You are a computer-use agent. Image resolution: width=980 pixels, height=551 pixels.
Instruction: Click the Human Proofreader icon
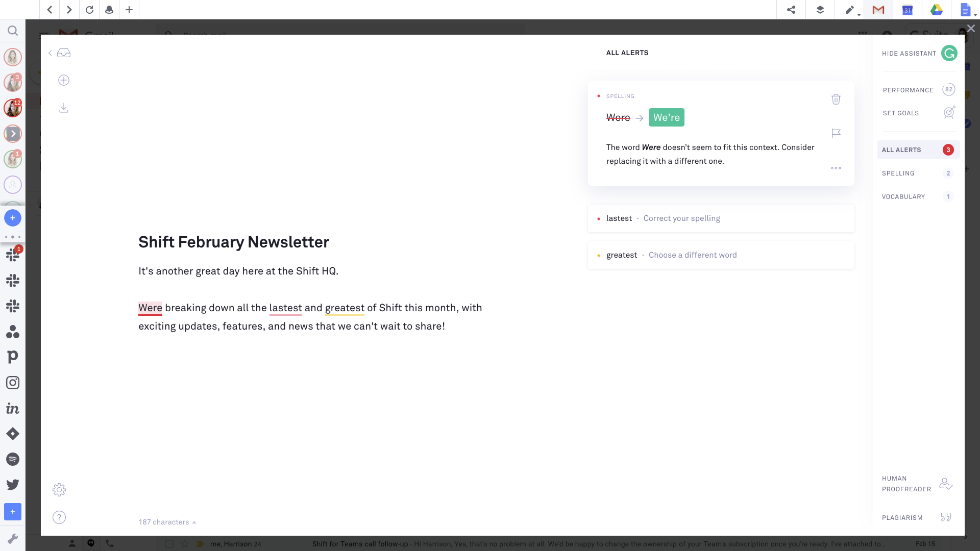point(946,483)
